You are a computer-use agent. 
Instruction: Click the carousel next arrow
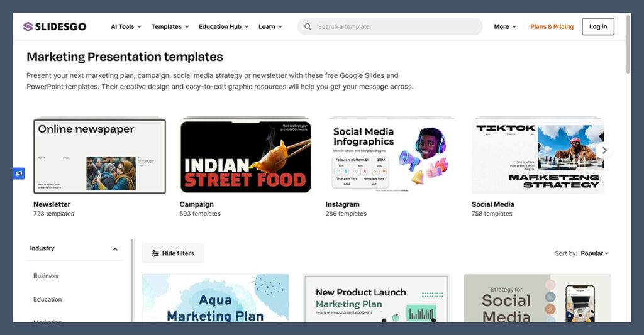tap(604, 150)
